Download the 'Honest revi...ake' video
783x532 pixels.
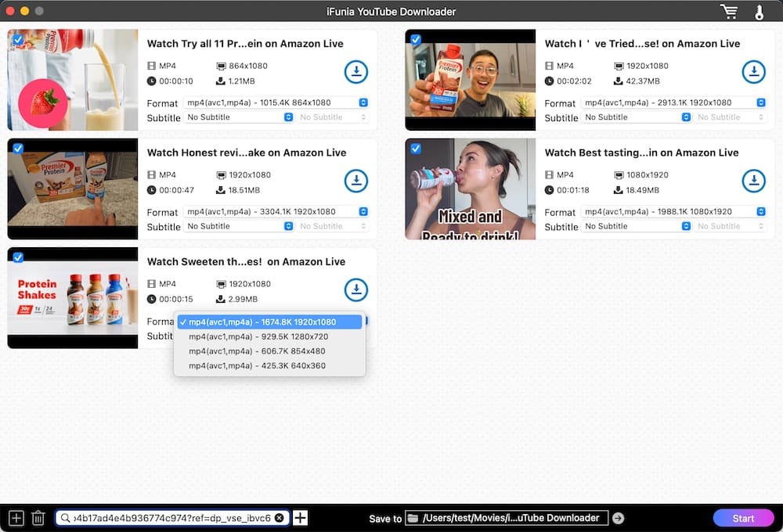tap(356, 181)
